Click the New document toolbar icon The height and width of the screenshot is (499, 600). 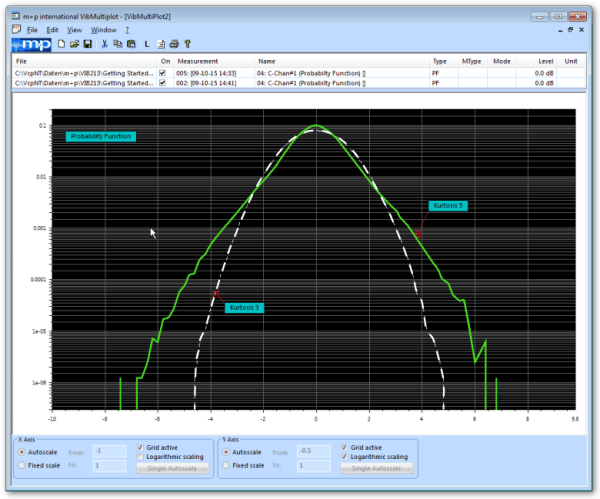(x=61, y=44)
